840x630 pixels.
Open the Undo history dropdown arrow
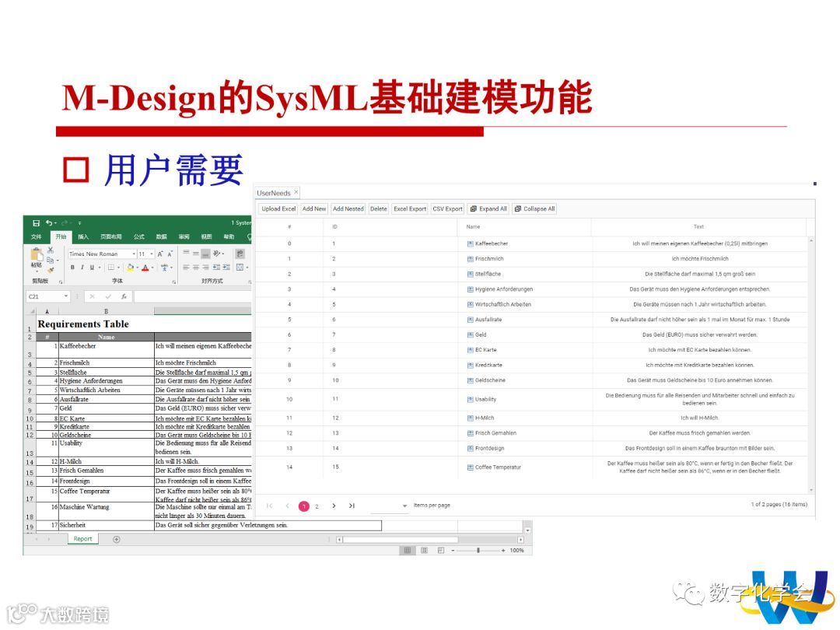[55, 223]
